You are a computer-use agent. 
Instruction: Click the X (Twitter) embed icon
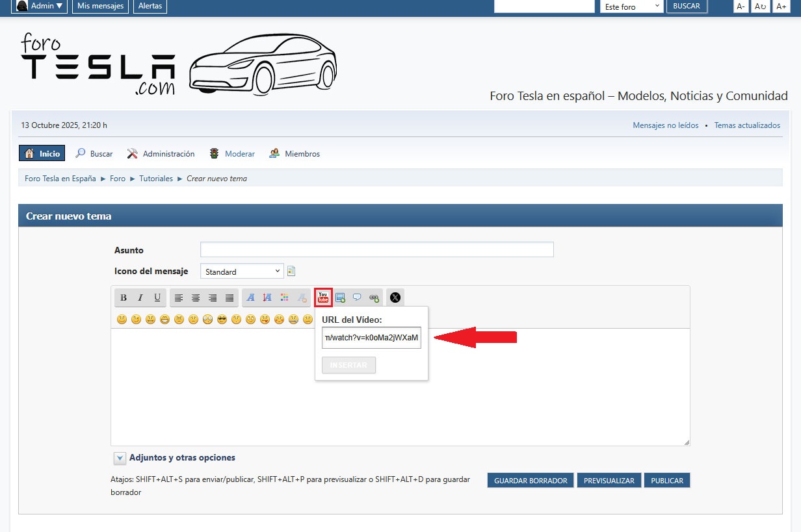(395, 298)
